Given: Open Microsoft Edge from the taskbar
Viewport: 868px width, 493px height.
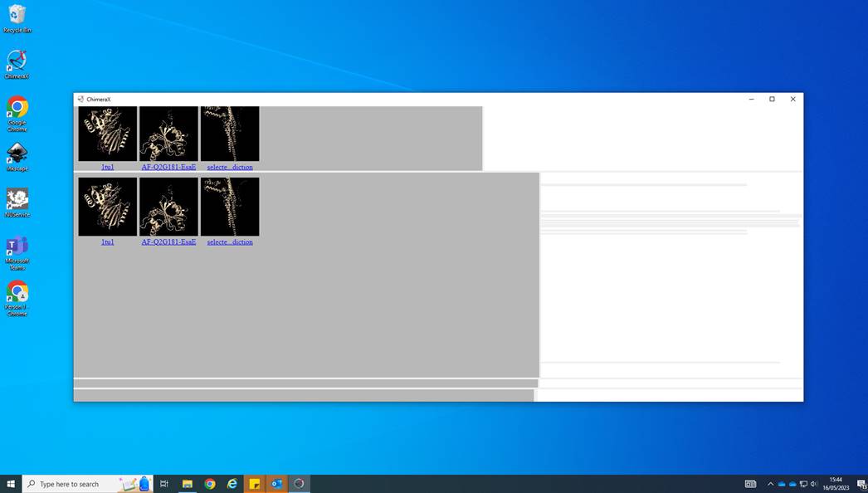Looking at the screenshot, I should click(232, 483).
